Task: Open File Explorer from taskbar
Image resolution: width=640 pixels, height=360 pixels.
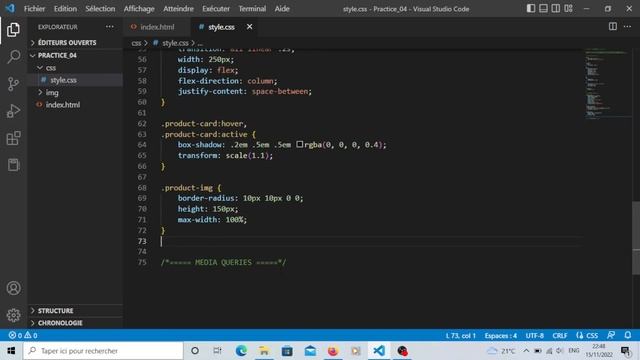Action: (x=264, y=351)
